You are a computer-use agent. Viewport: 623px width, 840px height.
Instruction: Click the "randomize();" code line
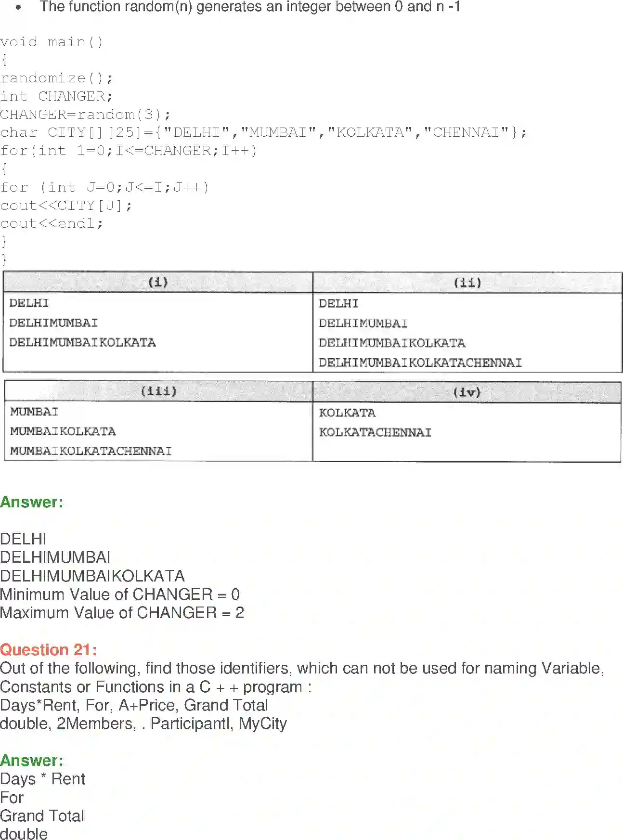click(56, 78)
